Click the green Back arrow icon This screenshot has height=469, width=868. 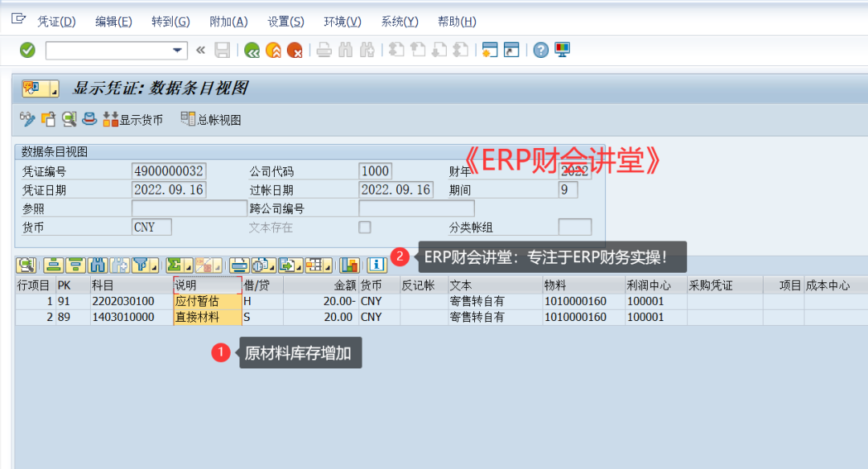[252, 50]
